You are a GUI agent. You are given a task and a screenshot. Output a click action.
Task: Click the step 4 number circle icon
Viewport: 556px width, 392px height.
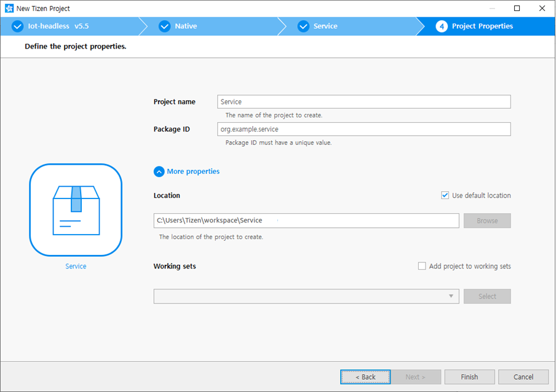[442, 26]
